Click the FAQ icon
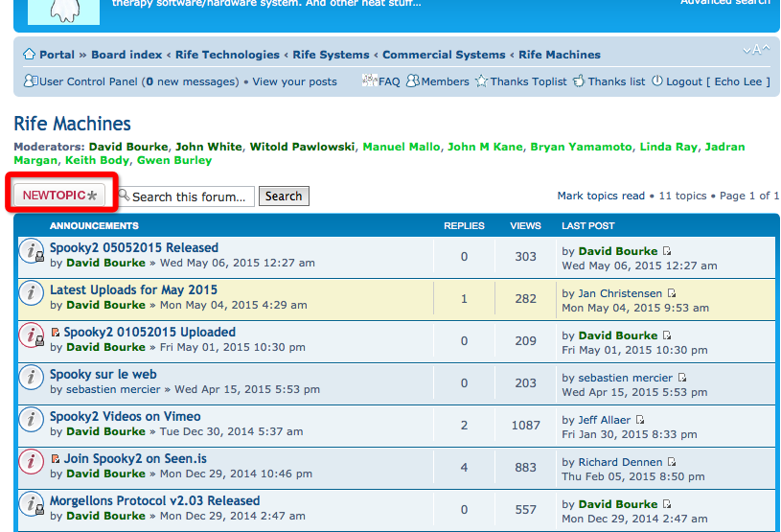781x532 pixels. click(370, 81)
